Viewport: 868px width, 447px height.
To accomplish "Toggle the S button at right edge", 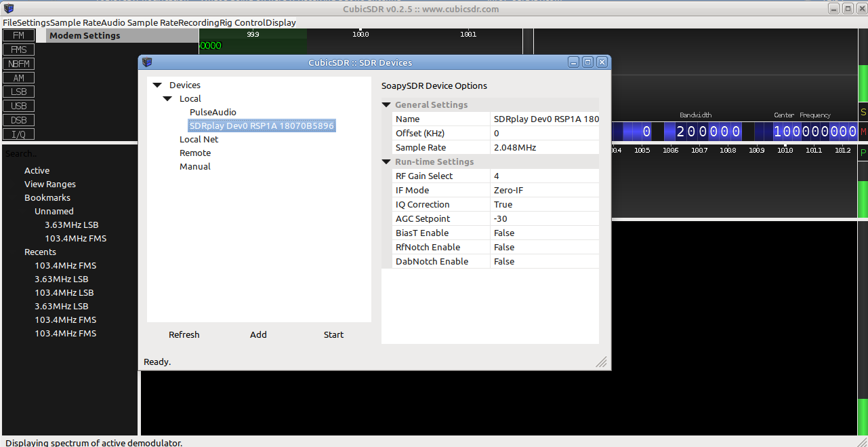I will [x=863, y=112].
